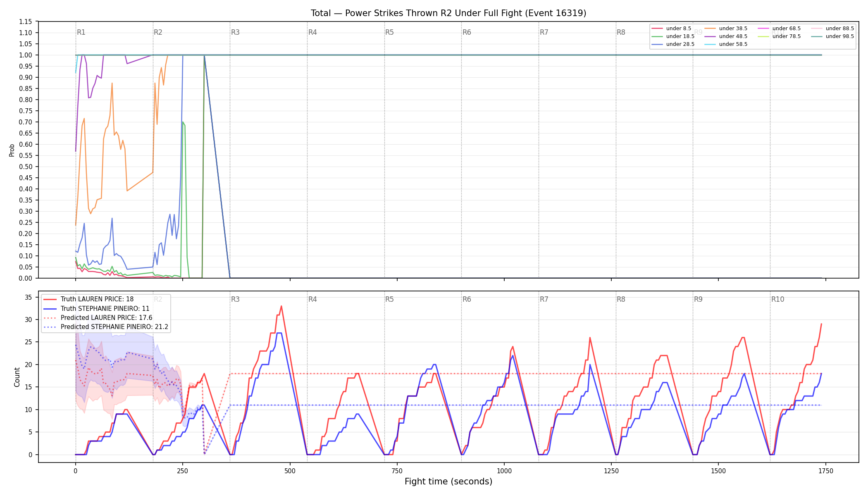Click 'Truth LAUREN PRICE: 18' legend entry

click(88, 299)
